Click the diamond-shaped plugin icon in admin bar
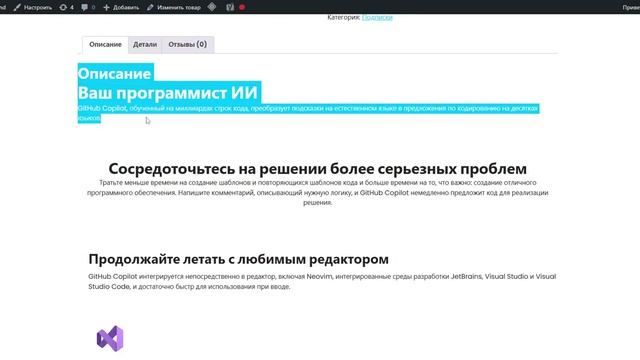This screenshot has width=640, height=360. coord(212,7)
